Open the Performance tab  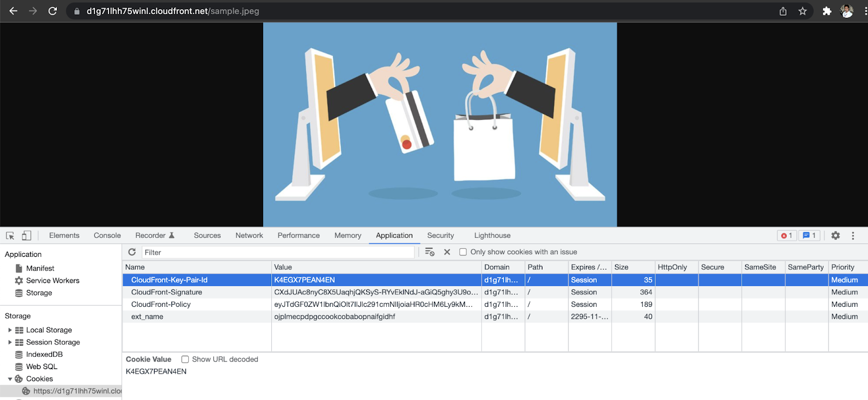tap(298, 236)
